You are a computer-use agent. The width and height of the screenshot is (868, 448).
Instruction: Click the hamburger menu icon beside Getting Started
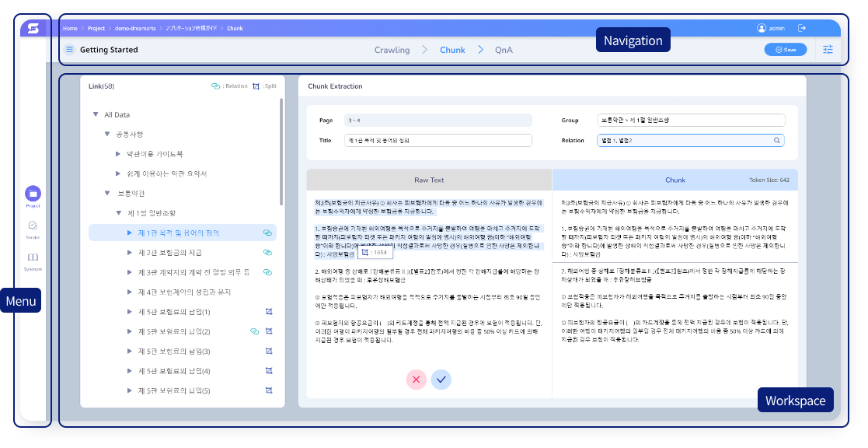tap(69, 50)
